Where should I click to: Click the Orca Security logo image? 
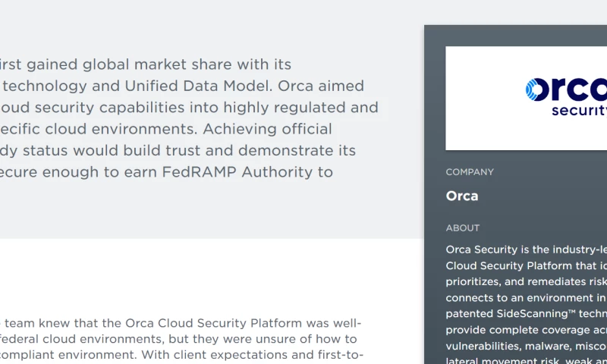(566, 97)
